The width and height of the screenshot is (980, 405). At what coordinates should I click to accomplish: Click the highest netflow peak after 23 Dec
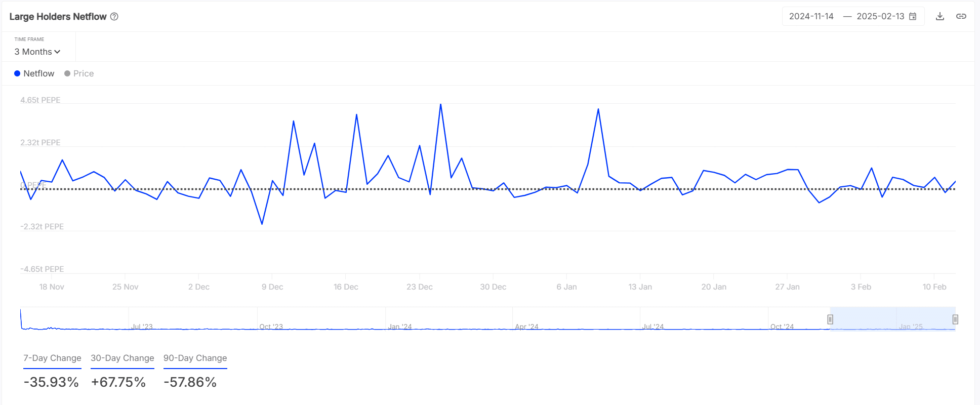pos(441,105)
